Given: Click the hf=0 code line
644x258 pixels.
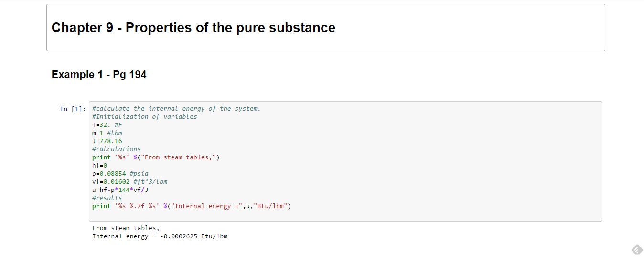Looking at the screenshot, I should 99,166.
